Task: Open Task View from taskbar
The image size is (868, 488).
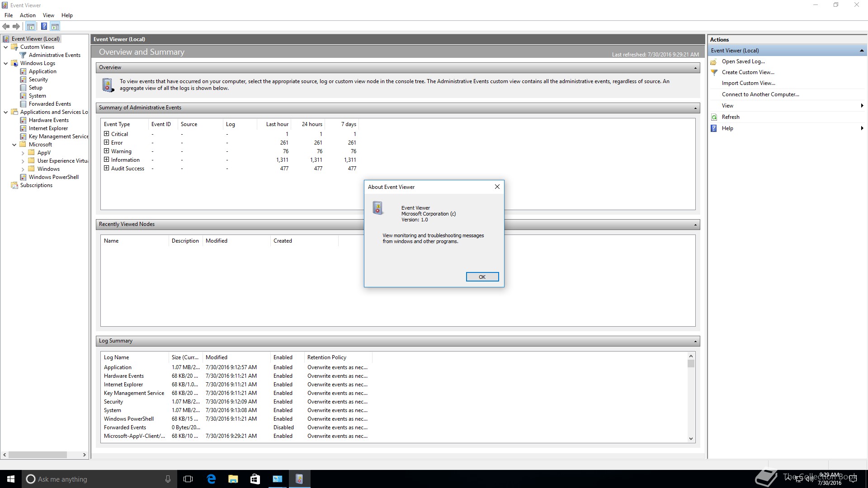Action: point(188,479)
